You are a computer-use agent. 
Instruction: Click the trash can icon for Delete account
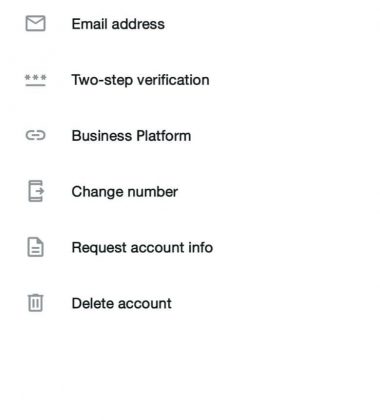point(35,303)
